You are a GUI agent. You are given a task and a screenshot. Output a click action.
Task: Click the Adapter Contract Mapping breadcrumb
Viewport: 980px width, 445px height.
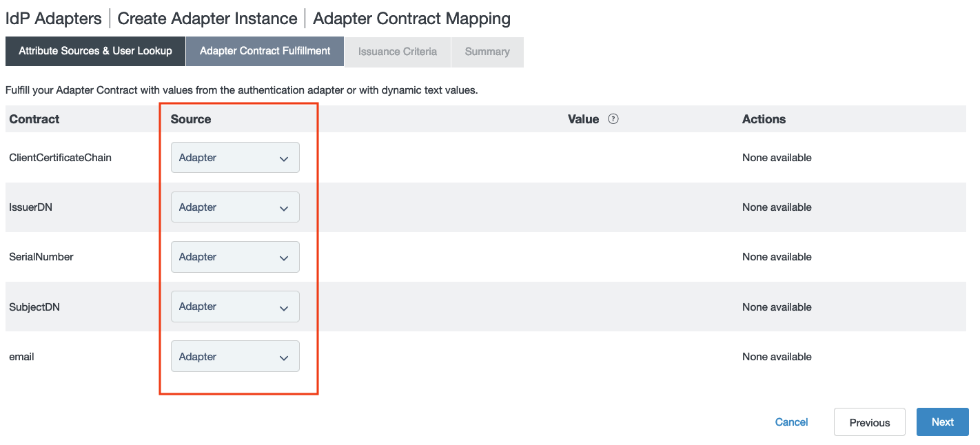[411, 19]
